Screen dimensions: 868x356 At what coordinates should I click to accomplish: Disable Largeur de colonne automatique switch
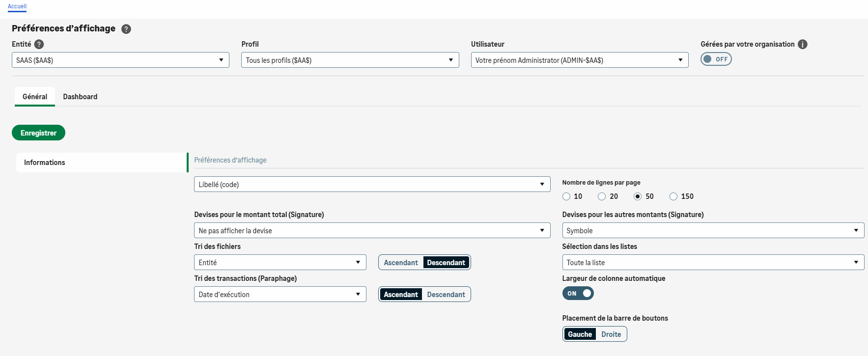[578, 294]
